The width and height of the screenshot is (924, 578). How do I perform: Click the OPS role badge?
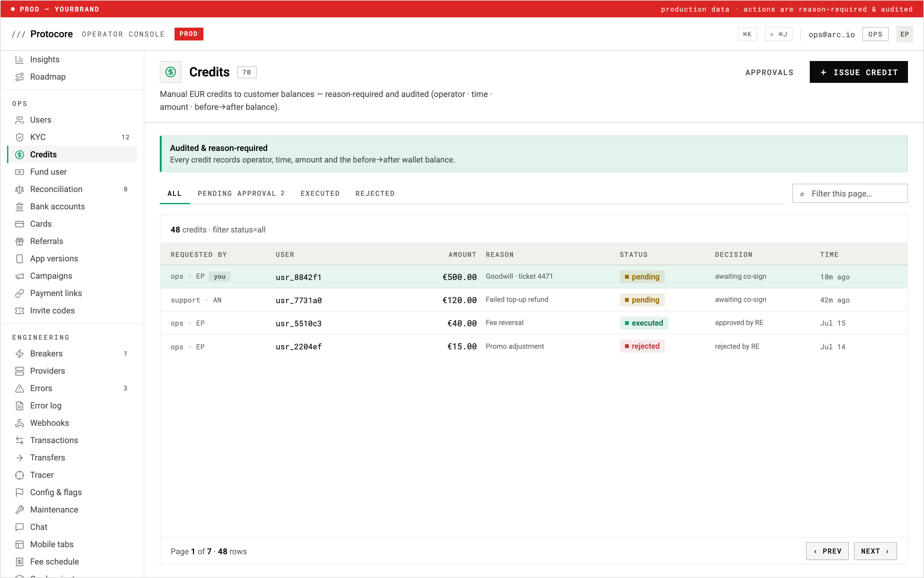(x=875, y=34)
